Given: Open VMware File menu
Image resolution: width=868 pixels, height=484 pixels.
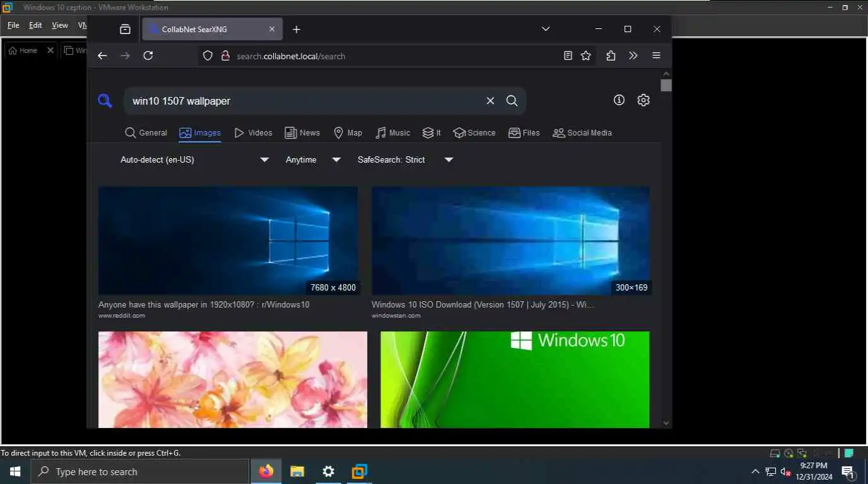Looking at the screenshot, I should click(13, 25).
